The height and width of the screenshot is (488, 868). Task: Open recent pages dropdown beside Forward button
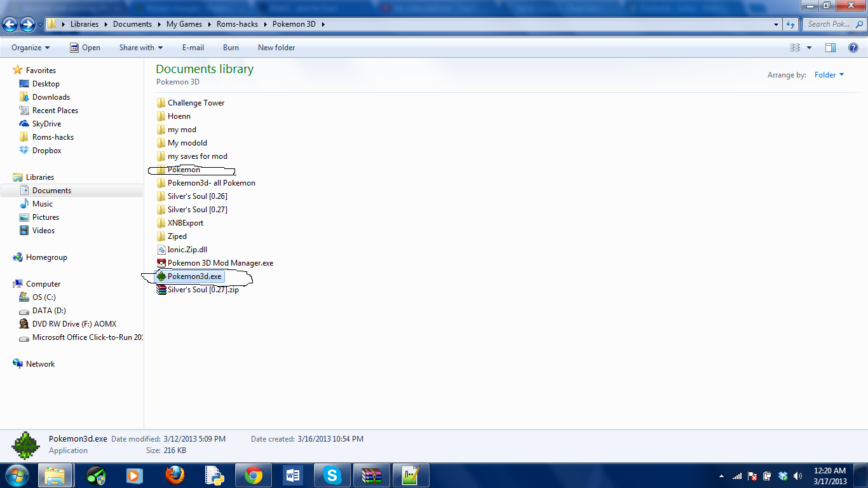point(41,24)
